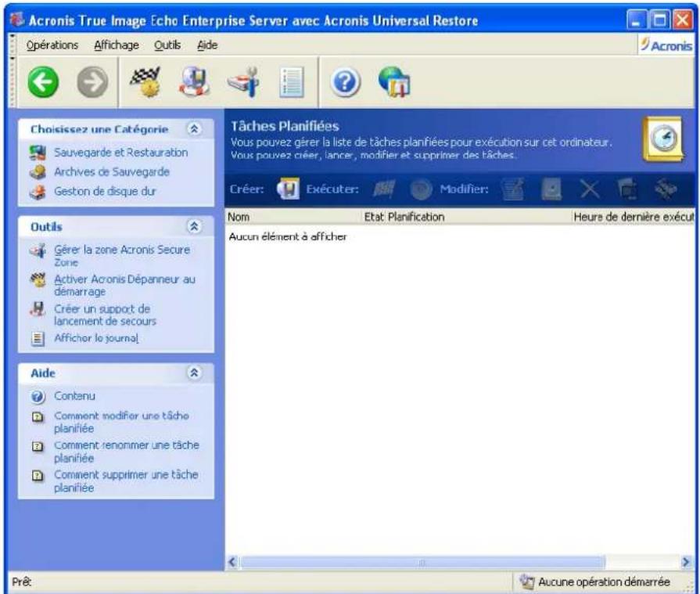Open the Opérations menu
Viewport: 700px width, 594px height.
click(x=52, y=45)
